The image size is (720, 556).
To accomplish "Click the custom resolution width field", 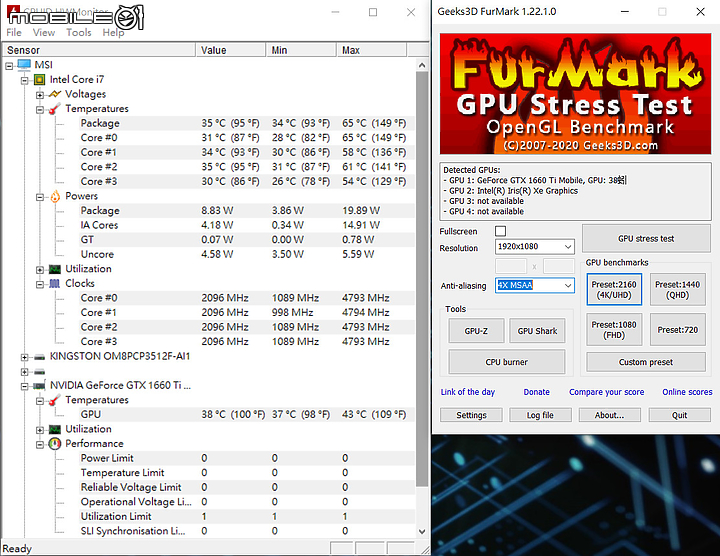I will click(511, 266).
